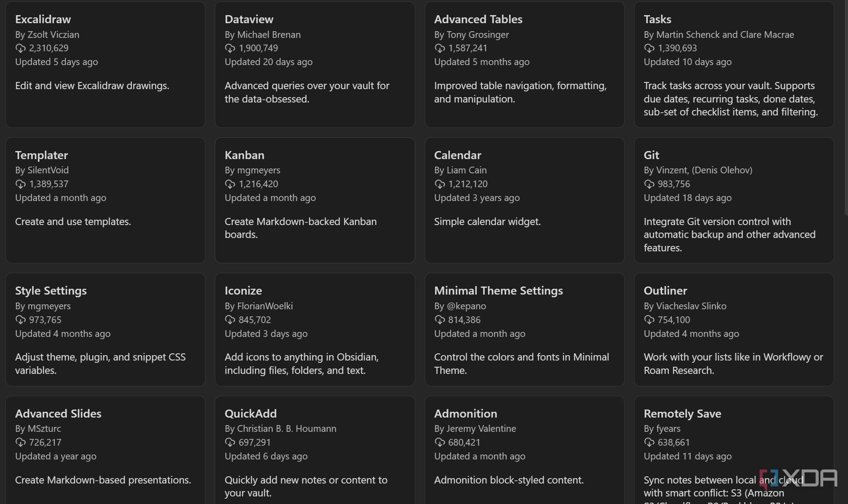
Task: Open the Tasks plugin title
Action: pos(657,19)
